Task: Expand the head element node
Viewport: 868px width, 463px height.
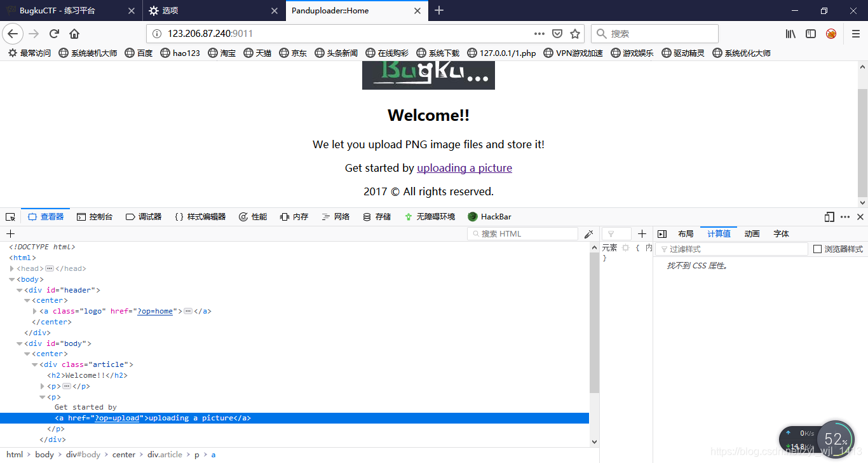Action: [x=11, y=268]
